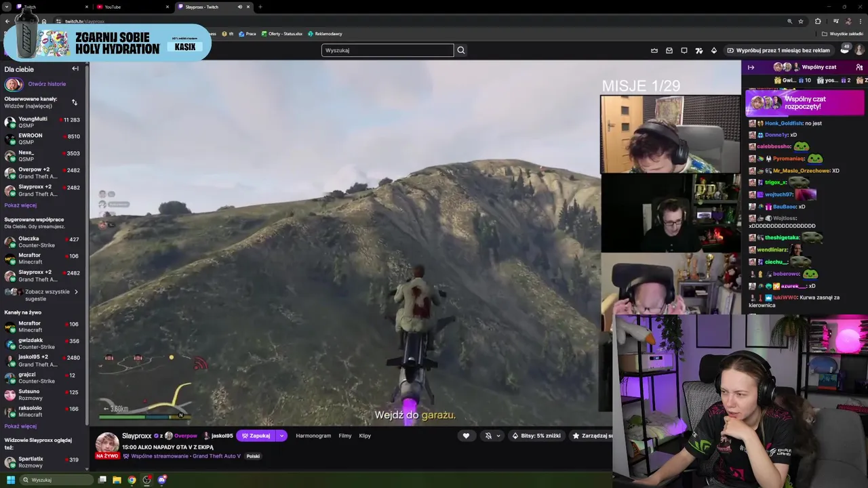Open the inbox notifications icon
The image size is (868, 488).
tap(669, 50)
